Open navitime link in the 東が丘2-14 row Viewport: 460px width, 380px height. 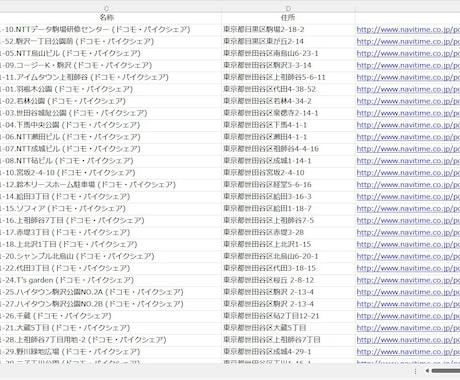(408, 42)
